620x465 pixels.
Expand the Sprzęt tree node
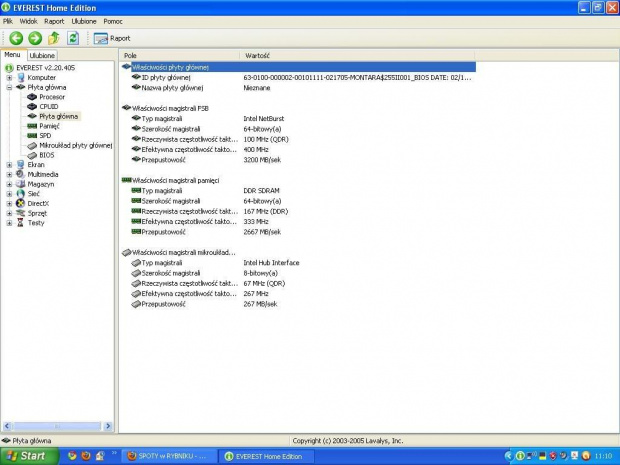[9, 213]
